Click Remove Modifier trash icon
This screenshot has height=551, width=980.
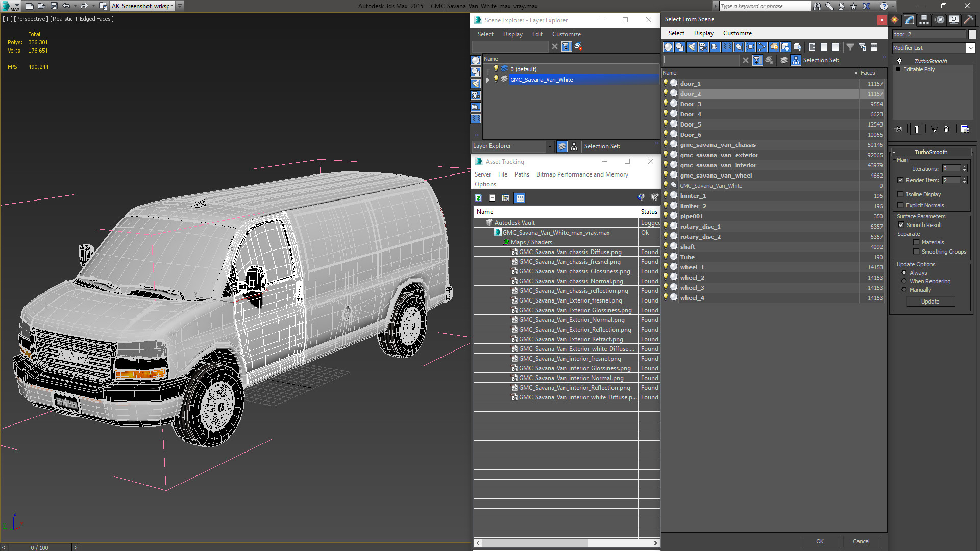pos(946,129)
